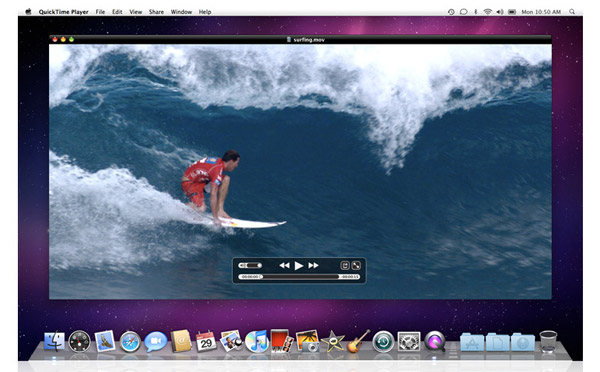
Task: Launch Dashboard from the Dock
Action: pyautogui.click(x=79, y=341)
